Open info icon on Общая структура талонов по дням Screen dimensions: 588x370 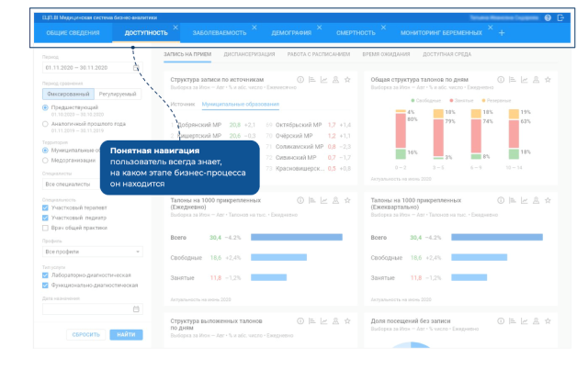pos(501,80)
